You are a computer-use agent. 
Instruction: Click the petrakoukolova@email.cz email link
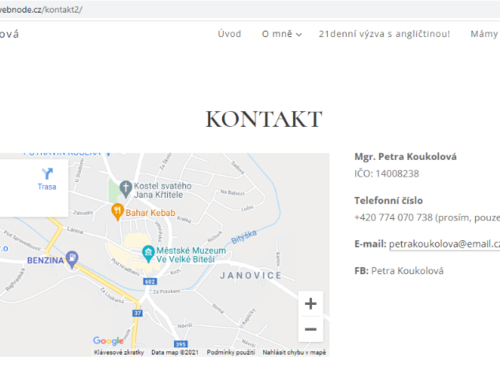[x=444, y=244]
